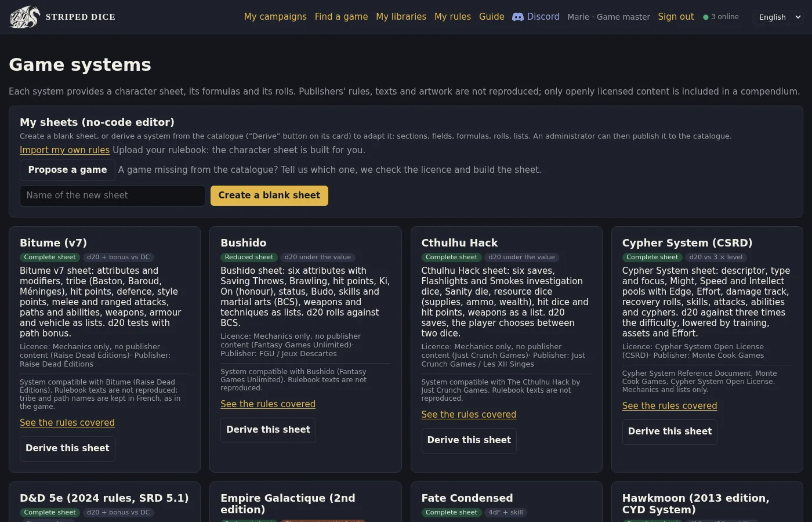This screenshot has width=812, height=522.
Task: Click the Cthulhu Hack card title
Action: pos(459,243)
